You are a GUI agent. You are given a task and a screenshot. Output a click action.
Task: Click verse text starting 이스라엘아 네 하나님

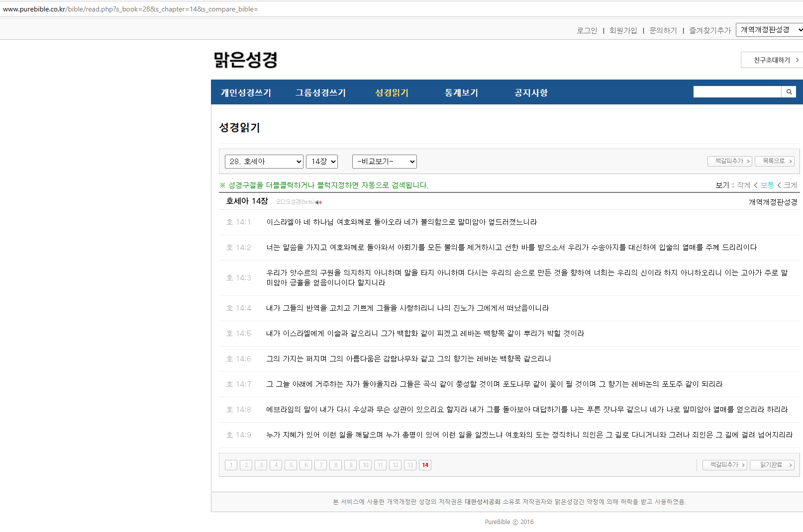[x=401, y=222]
